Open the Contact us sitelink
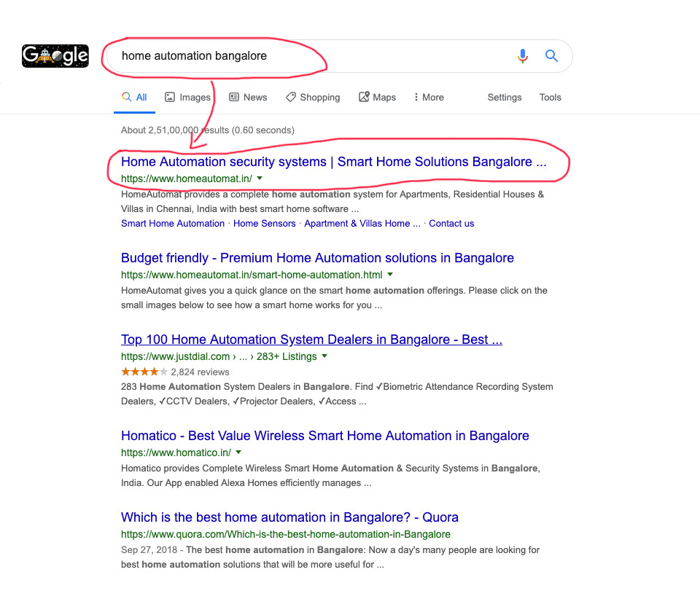Screen dimensions: 700x615 point(451,224)
